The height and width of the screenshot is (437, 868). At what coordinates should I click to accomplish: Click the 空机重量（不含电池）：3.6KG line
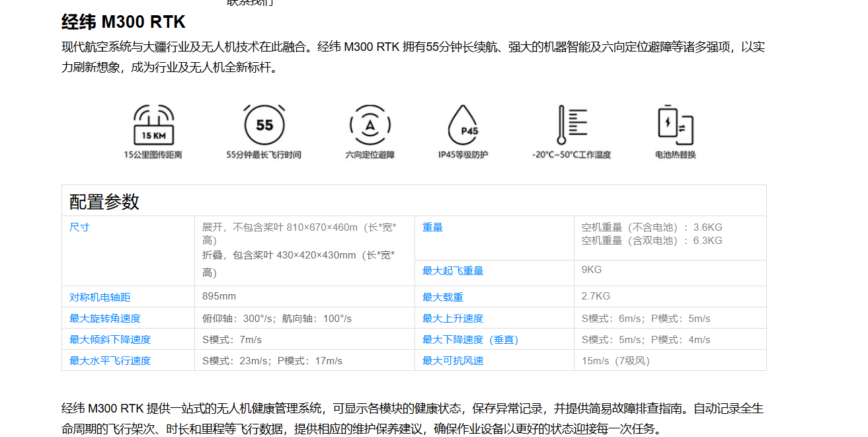652,227
